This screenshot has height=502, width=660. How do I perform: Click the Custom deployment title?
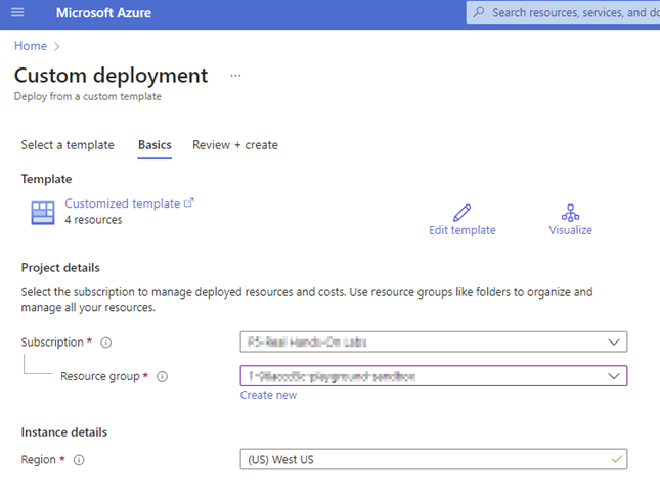(111, 76)
